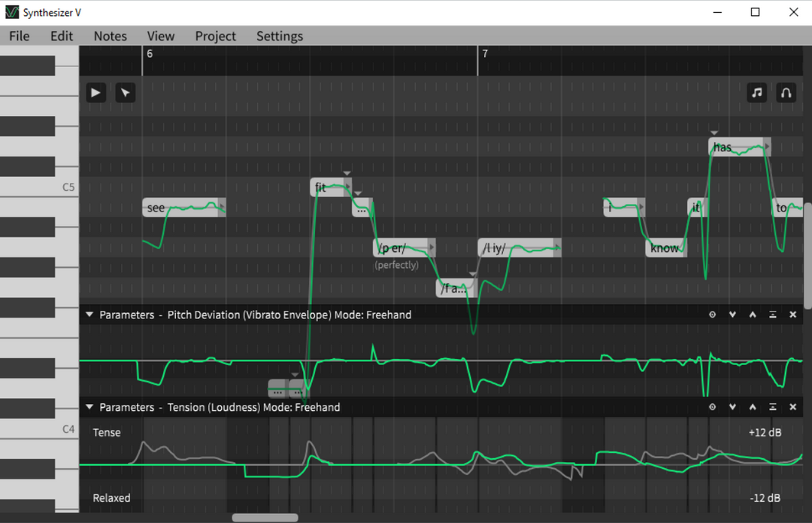Move the Pitch Deviation panel down
Viewport: 812px width, 523px height.
pyautogui.click(x=732, y=315)
